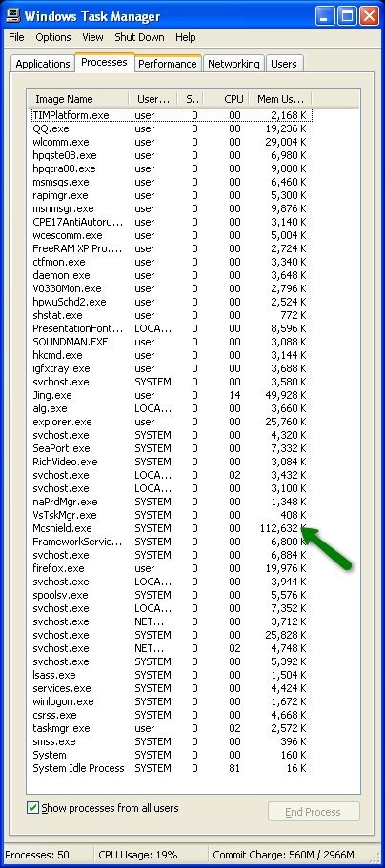Screen dimensions: 385x868
Task: Click the Task Manager title bar icon
Action: (12, 15)
